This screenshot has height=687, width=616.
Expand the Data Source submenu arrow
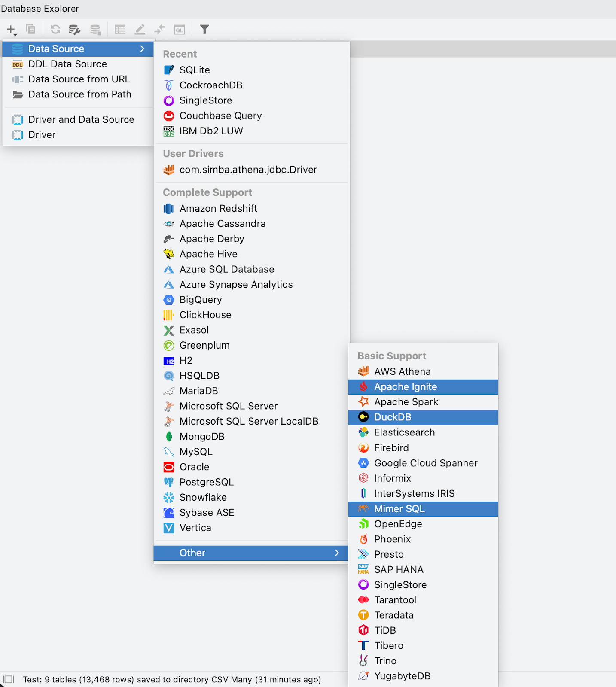click(143, 49)
